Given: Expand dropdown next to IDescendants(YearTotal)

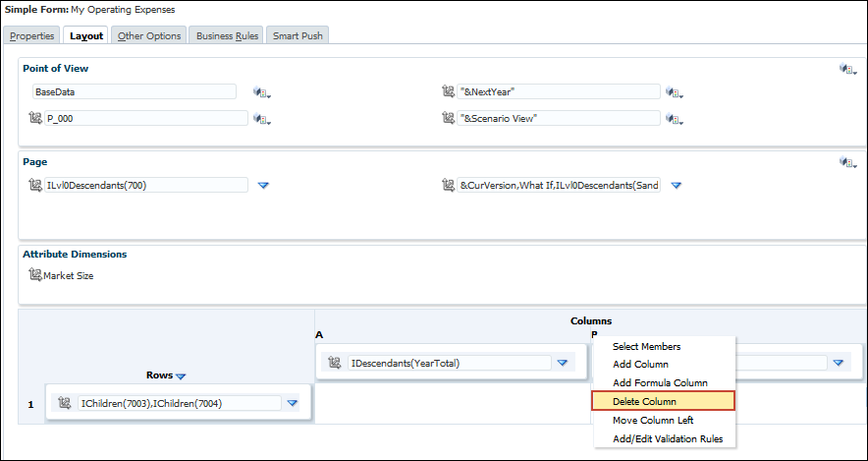Looking at the screenshot, I should (x=563, y=364).
